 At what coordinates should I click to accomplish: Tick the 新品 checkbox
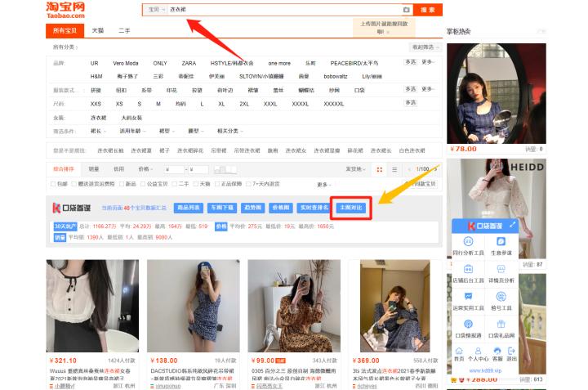[x=122, y=184]
